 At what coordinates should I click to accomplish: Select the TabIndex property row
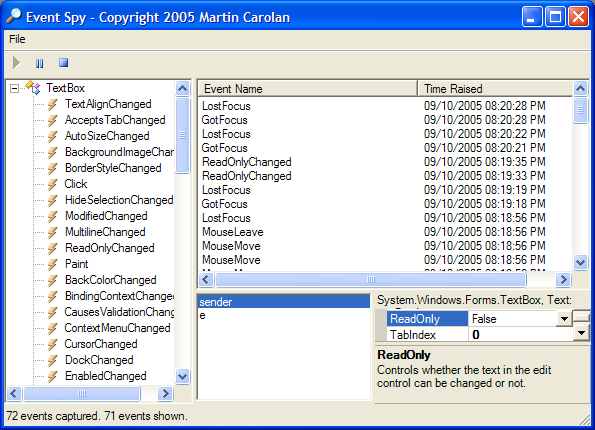click(480, 335)
